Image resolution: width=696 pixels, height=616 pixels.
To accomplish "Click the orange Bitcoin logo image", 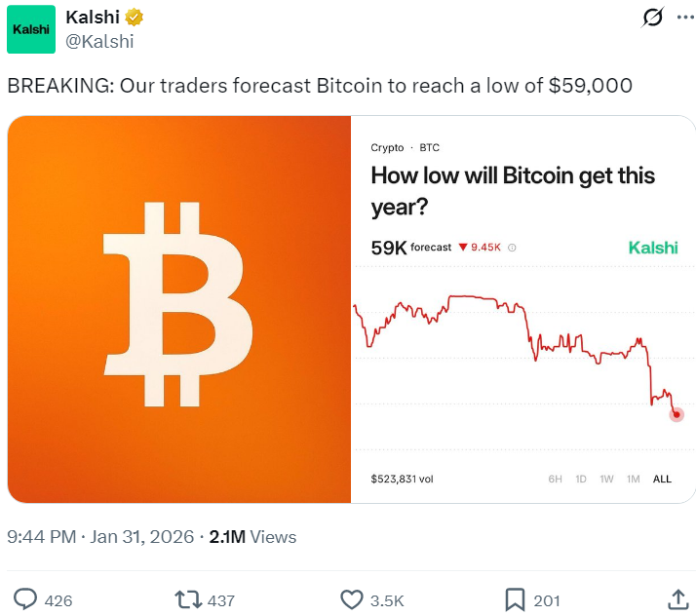I will [x=178, y=308].
